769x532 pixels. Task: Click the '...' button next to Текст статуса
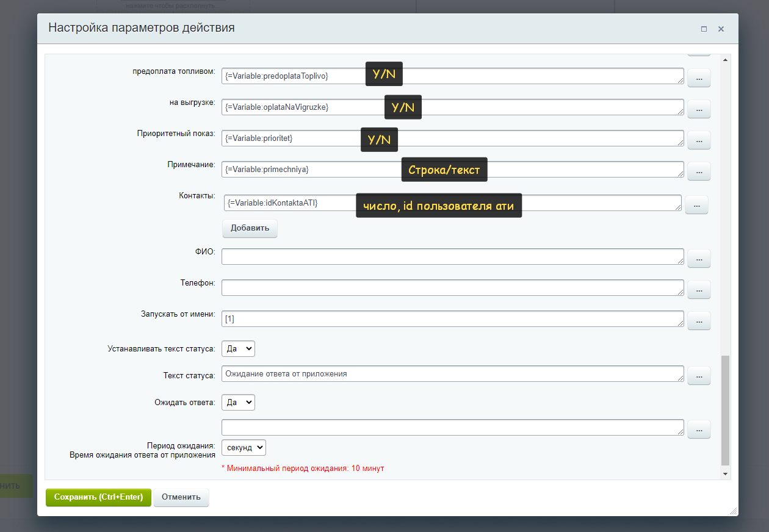(x=699, y=375)
